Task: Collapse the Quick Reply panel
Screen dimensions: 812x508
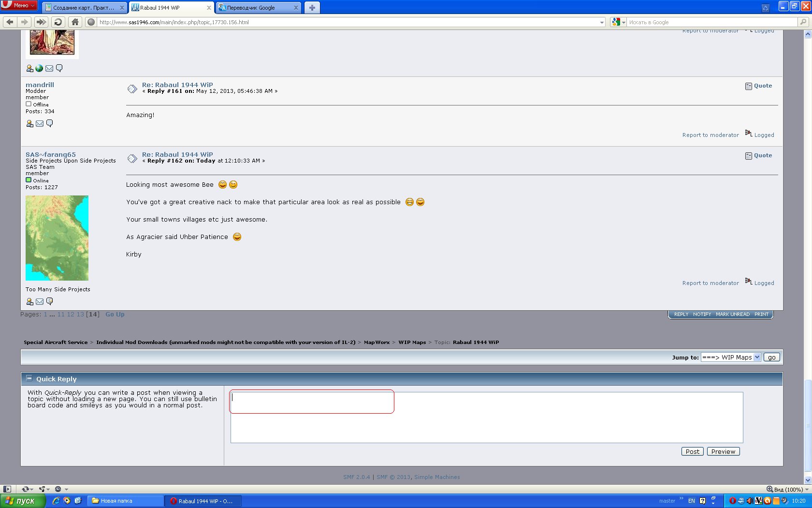Action: pyautogui.click(x=29, y=378)
